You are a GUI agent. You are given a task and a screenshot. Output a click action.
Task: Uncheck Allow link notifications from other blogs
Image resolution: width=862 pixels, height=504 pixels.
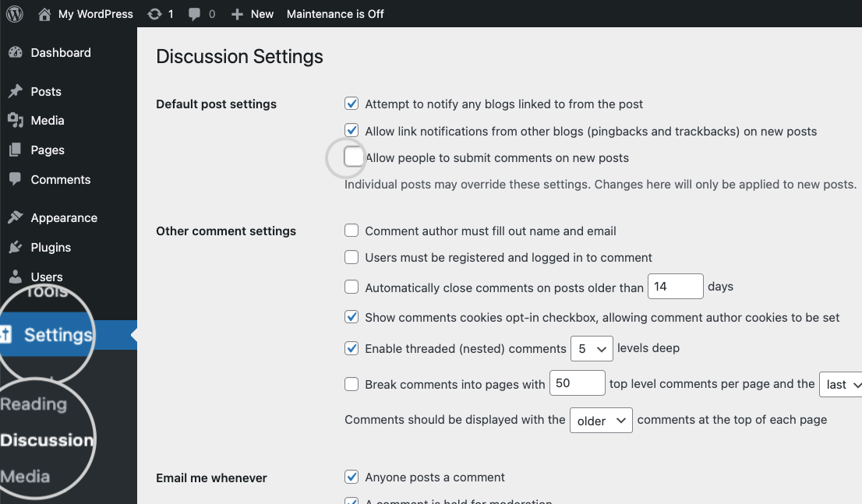[352, 130]
